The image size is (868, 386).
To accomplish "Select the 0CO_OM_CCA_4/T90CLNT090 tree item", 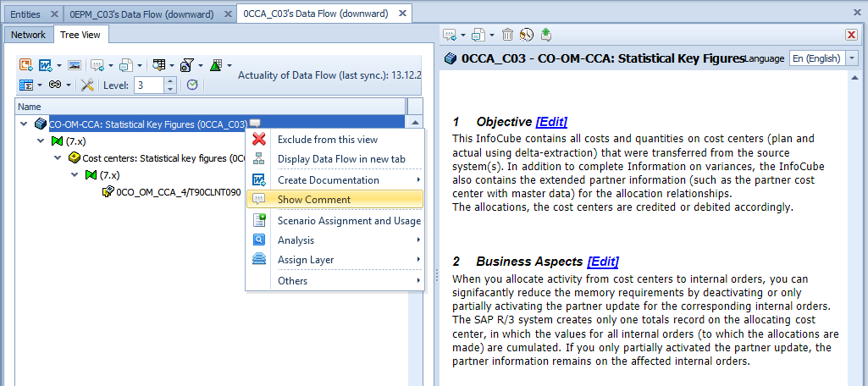I will tap(178, 192).
